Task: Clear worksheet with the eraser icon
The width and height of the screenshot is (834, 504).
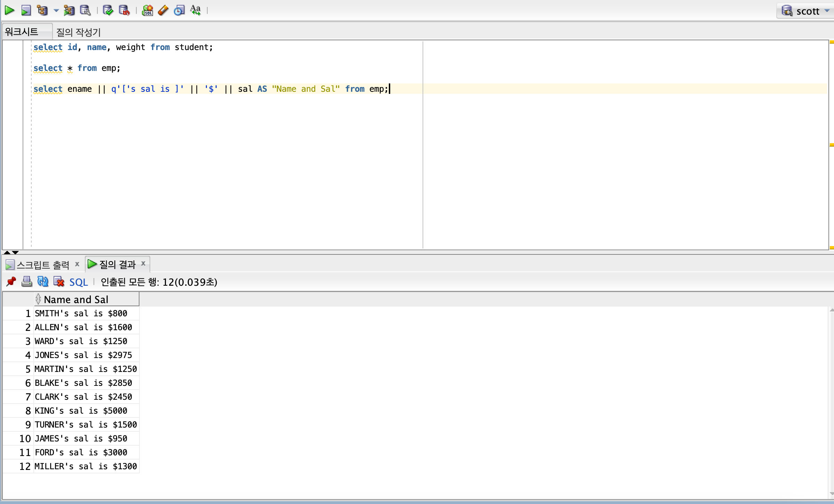Action: tap(163, 10)
